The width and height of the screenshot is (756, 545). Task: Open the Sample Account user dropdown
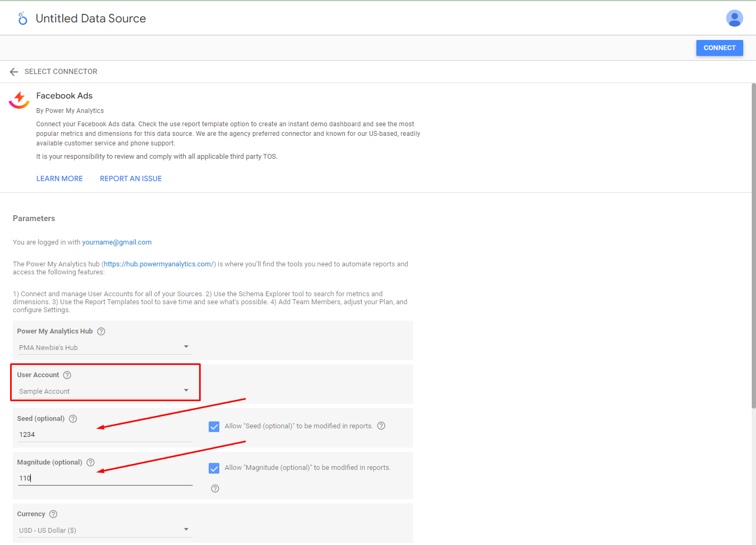(x=104, y=391)
